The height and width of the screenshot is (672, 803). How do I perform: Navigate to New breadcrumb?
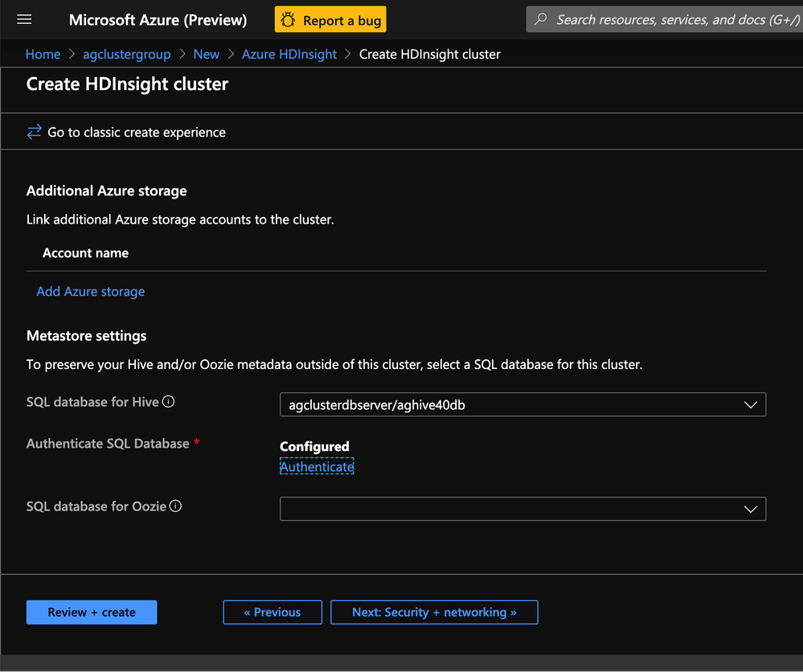pyautogui.click(x=207, y=55)
